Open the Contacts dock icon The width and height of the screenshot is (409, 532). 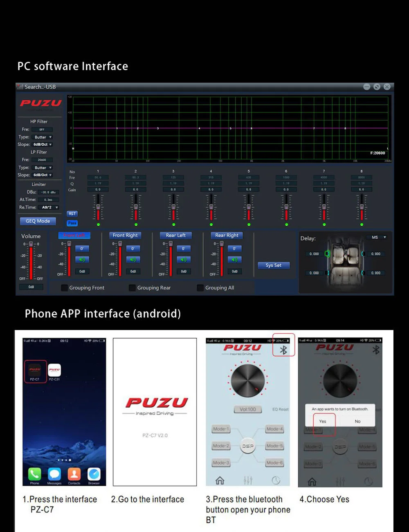[x=74, y=474]
